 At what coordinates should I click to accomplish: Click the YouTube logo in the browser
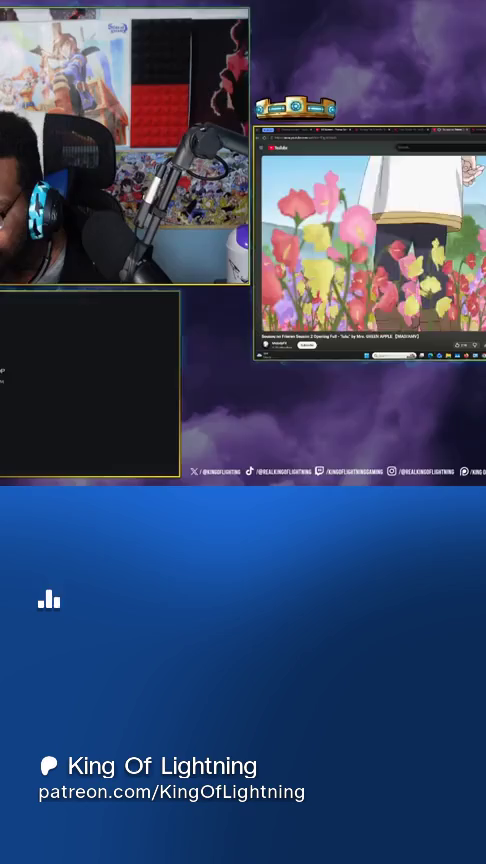[278, 148]
